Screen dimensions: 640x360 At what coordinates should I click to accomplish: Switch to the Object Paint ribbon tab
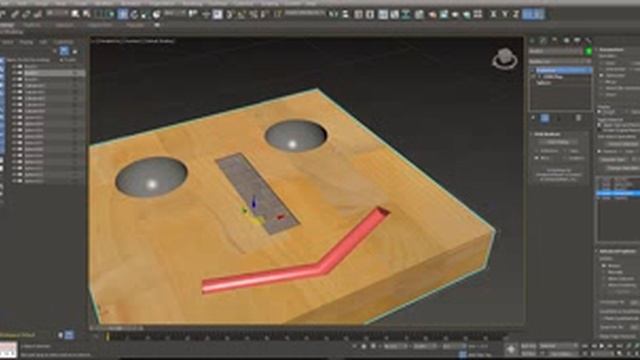(x=100, y=25)
